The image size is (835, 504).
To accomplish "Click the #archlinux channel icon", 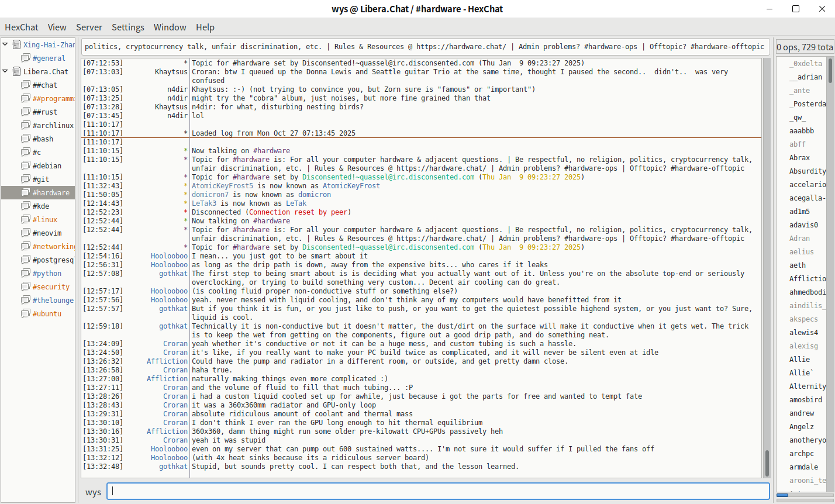I will tap(26, 125).
